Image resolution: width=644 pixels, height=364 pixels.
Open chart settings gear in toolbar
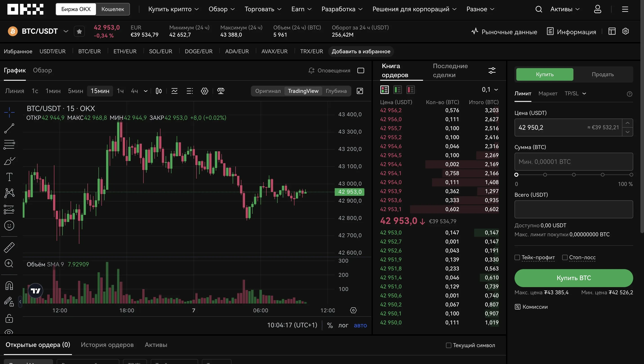tap(205, 91)
